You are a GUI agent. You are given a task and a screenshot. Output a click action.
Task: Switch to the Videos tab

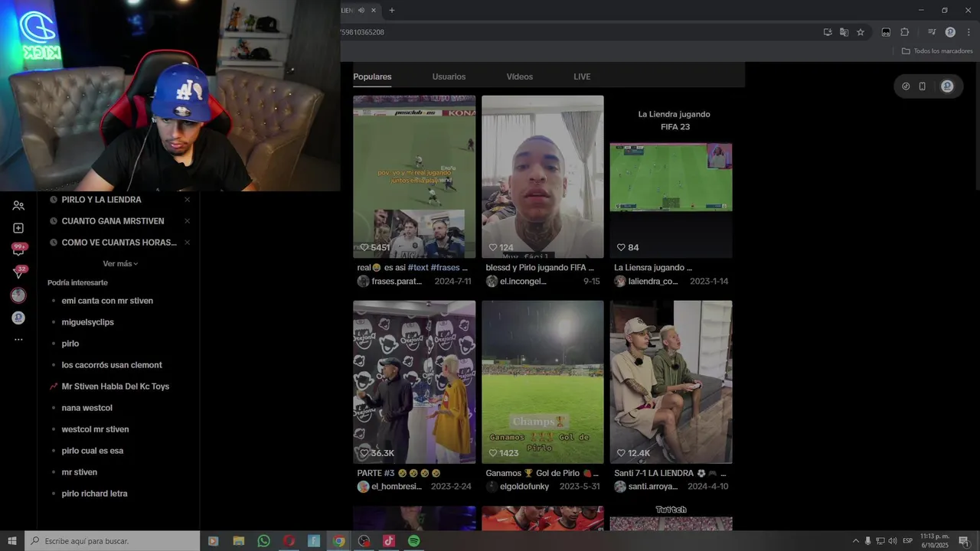tap(520, 77)
